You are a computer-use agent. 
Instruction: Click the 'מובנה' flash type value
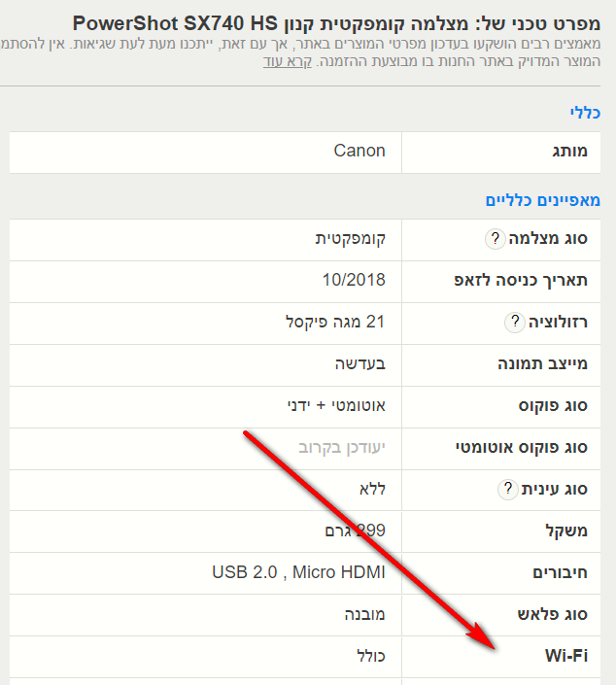(364, 614)
